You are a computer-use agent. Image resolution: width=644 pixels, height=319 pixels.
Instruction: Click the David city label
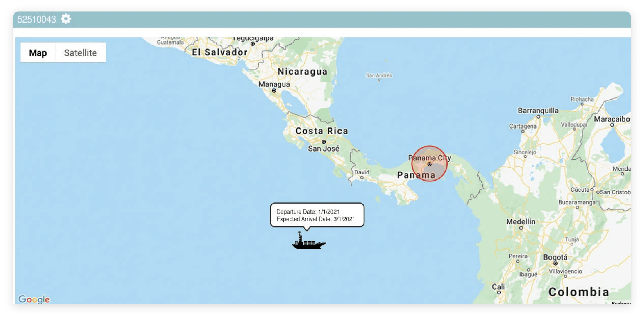click(x=361, y=172)
